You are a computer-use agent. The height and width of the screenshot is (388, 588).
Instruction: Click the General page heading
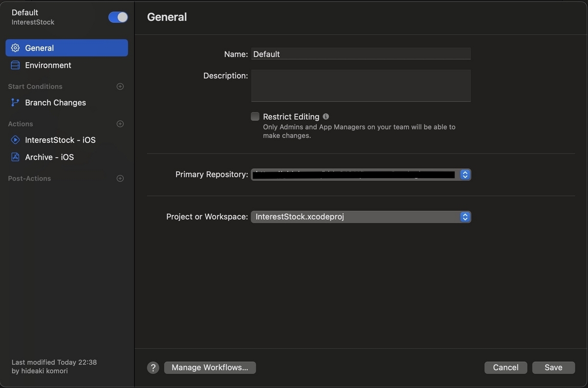pos(167,17)
